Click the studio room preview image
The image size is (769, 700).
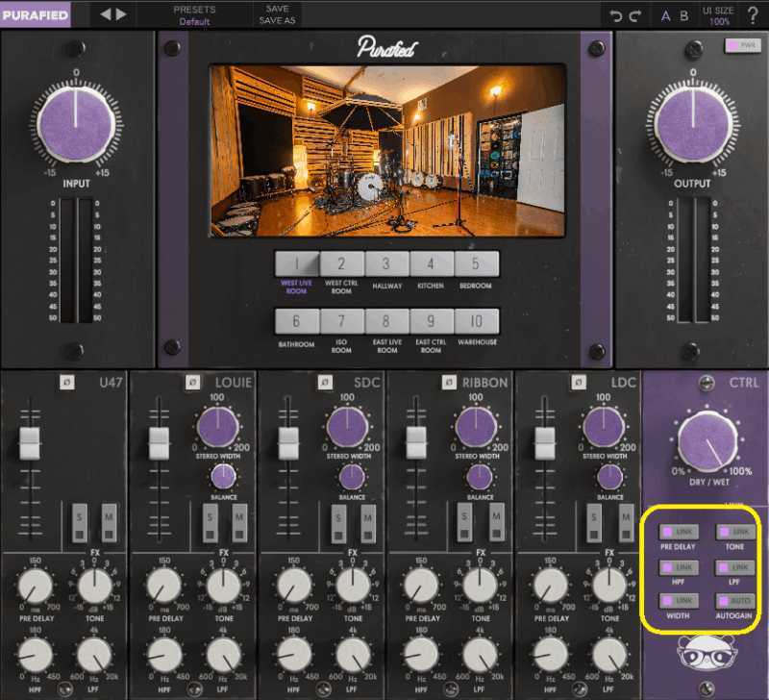click(x=387, y=151)
